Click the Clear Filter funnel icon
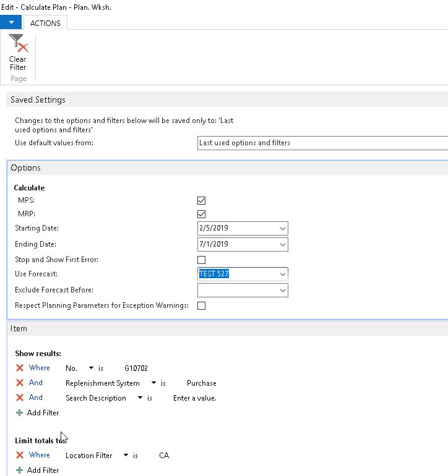 18,45
